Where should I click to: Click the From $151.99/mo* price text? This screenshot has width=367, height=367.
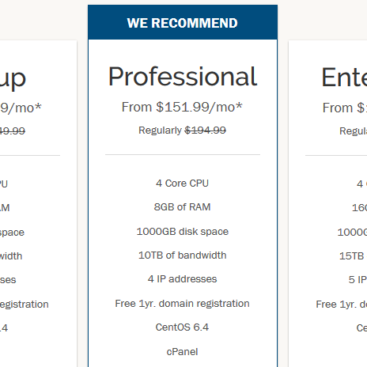pos(182,107)
